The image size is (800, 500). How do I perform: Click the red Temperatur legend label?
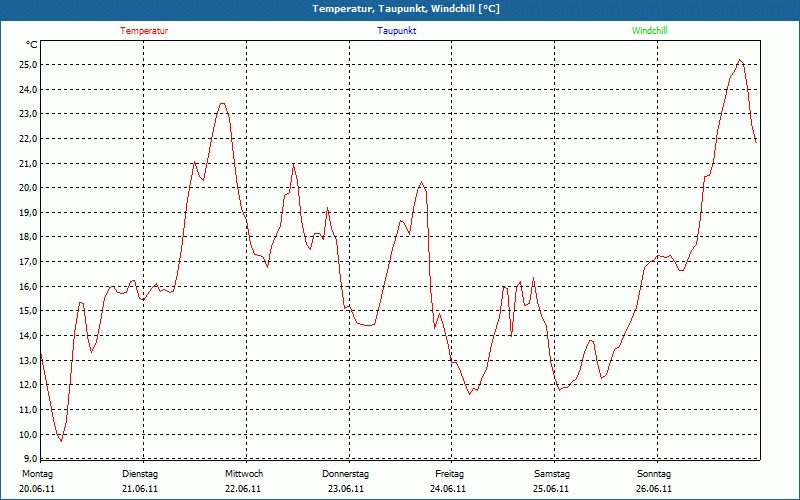click(144, 31)
